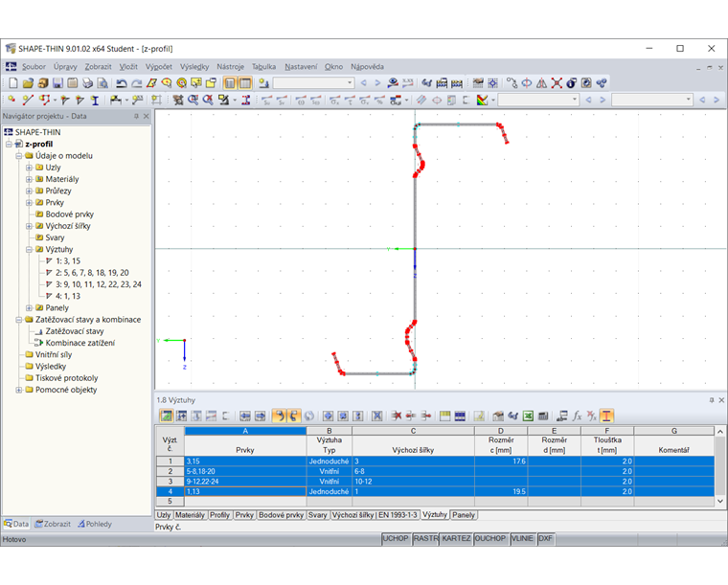Close the Navigátor projektu panel
Viewport: 728px width, 585px height.
pos(147,116)
